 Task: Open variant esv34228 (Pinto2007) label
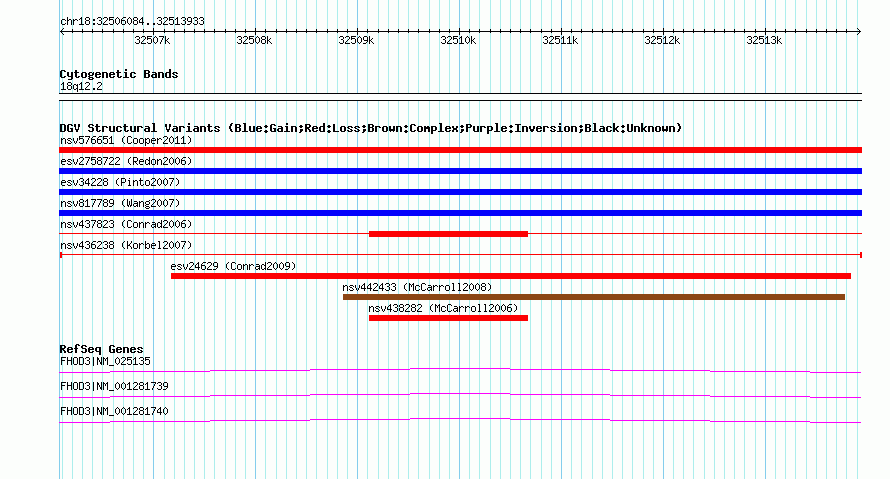coord(120,182)
